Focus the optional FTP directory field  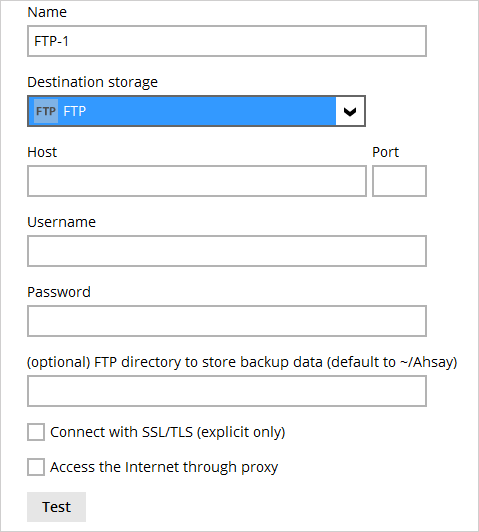pyautogui.click(x=227, y=391)
